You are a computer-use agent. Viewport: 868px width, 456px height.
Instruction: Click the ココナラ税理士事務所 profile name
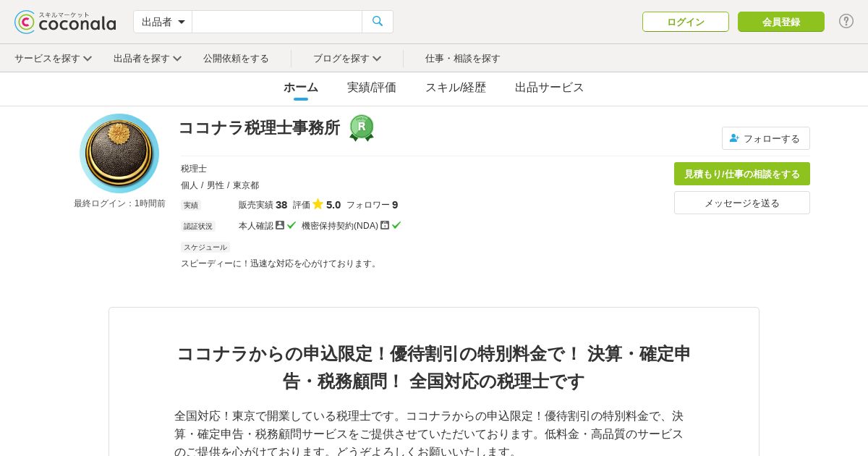pos(260,127)
